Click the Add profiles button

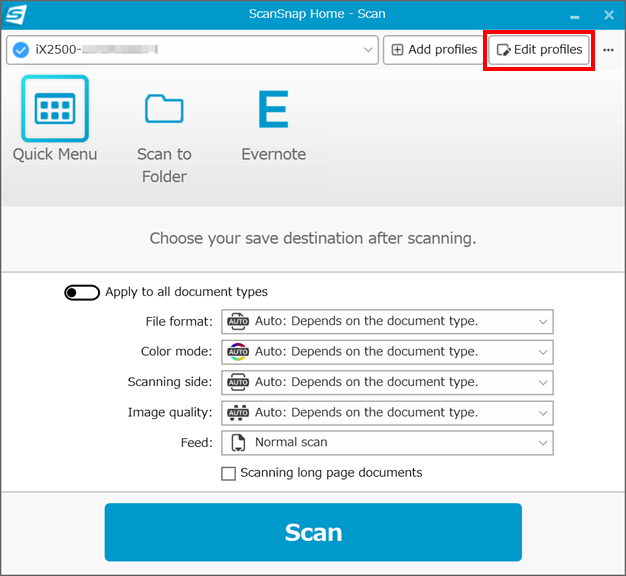click(x=433, y=50)
